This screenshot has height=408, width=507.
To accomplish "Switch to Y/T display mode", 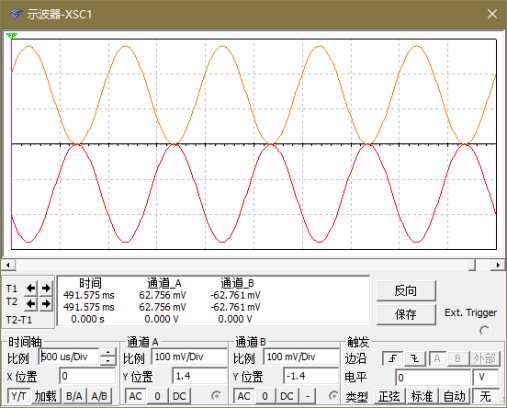I will (x=19, y=396).
